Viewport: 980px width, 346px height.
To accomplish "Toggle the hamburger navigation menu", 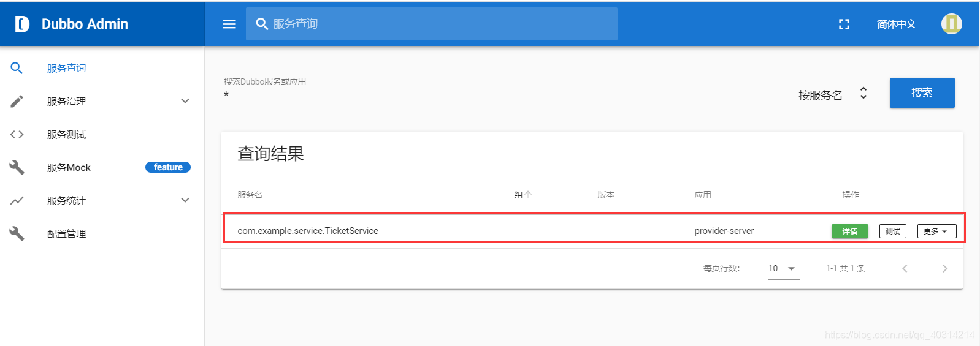I will point(229,24).
